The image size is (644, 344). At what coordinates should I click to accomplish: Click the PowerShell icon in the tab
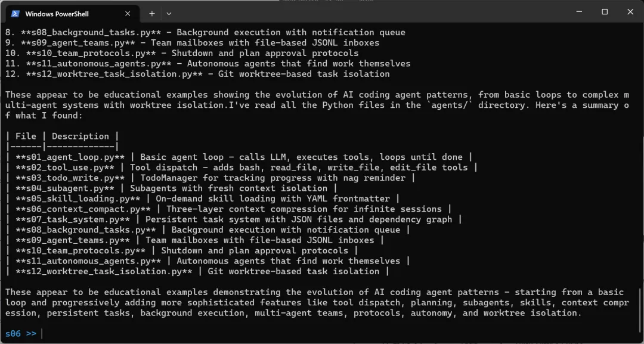coord(15,13)
